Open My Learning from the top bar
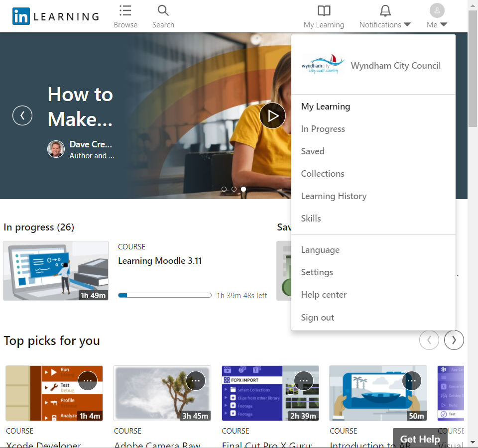 click(x=324, y=16)
